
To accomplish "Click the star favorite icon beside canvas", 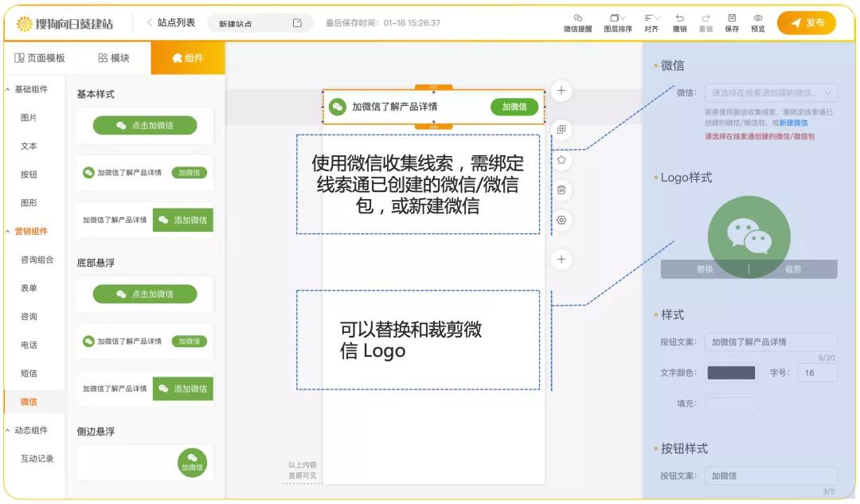I will [561, 159].
